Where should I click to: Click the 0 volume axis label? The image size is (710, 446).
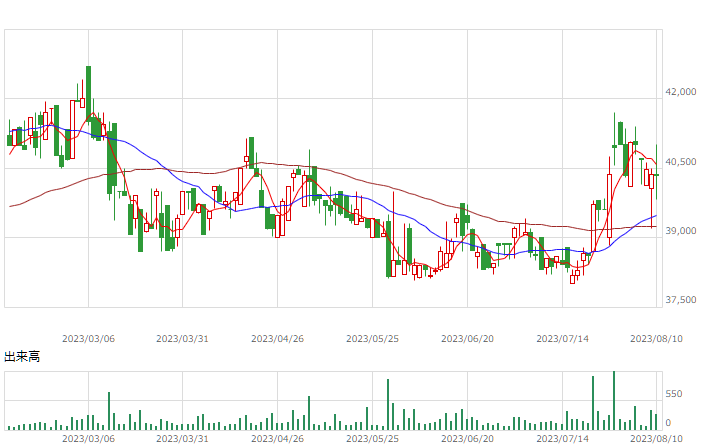point(668,423)
